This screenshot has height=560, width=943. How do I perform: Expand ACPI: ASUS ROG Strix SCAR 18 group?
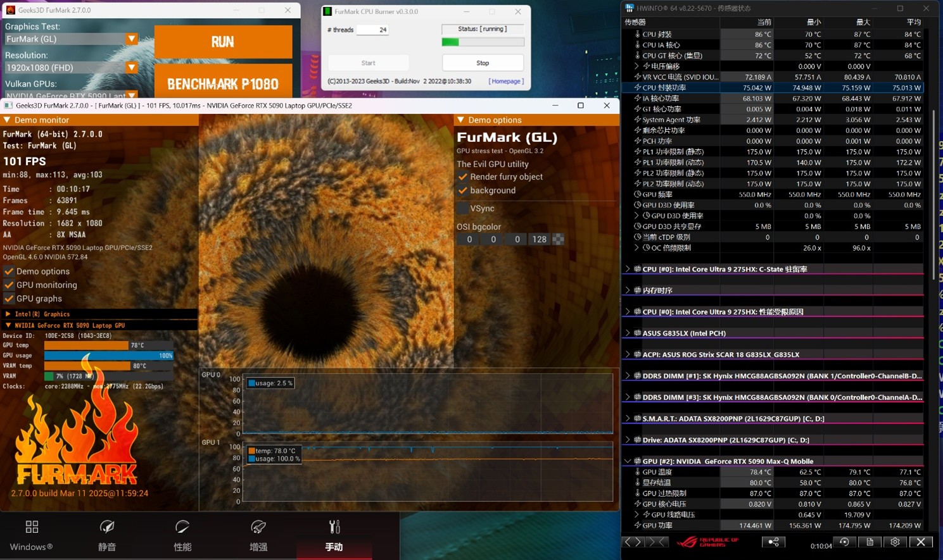628,354
